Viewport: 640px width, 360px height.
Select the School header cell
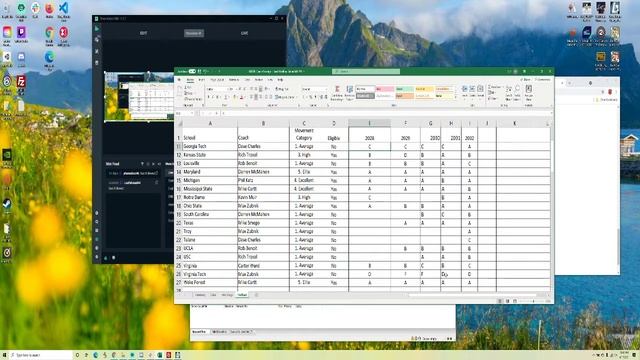click(x=210, y=134)
